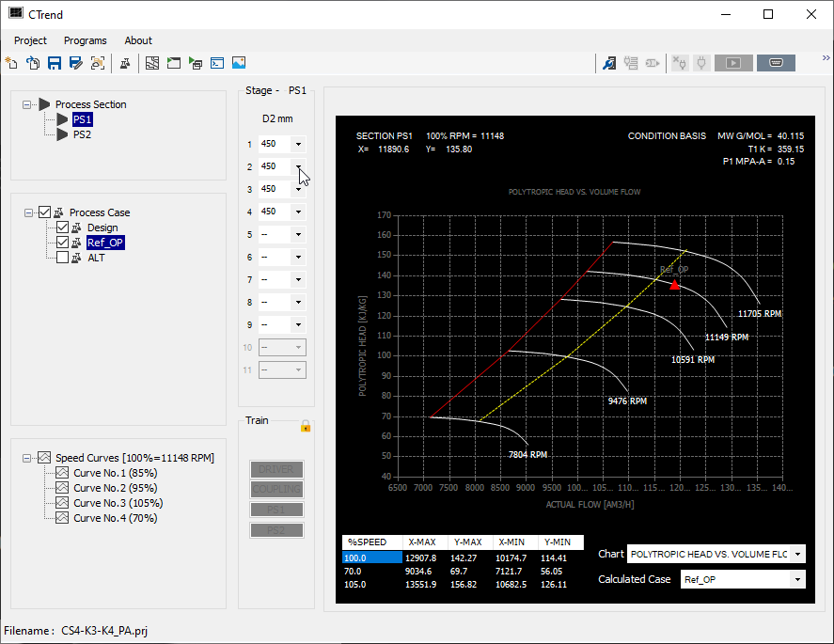Click the run-in-window green arrow icon
The width and height of the screenshot is (834, 644).
(174, 63)
